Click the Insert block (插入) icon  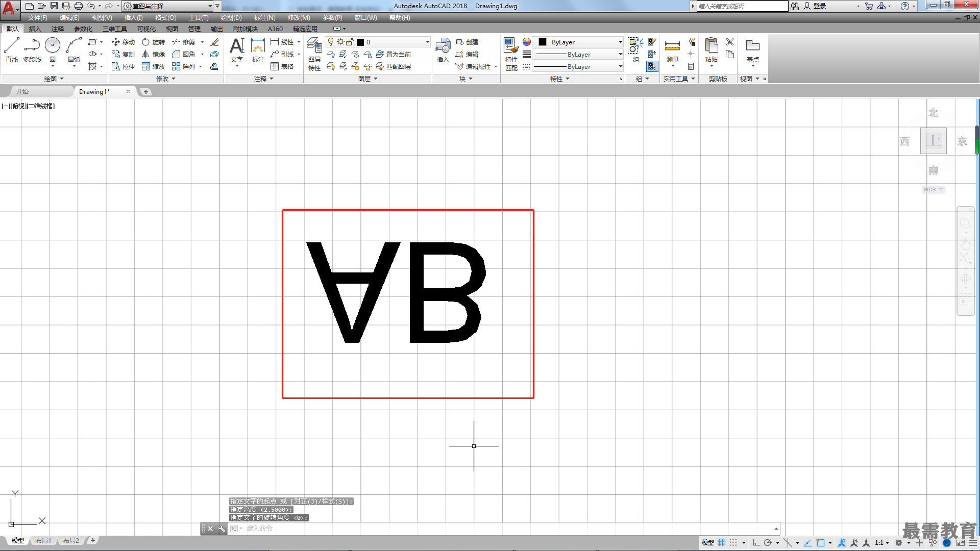click(x=443, y=49)
